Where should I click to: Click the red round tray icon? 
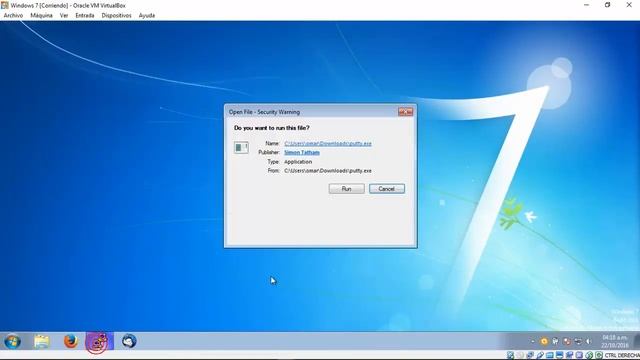pos(567,341)
